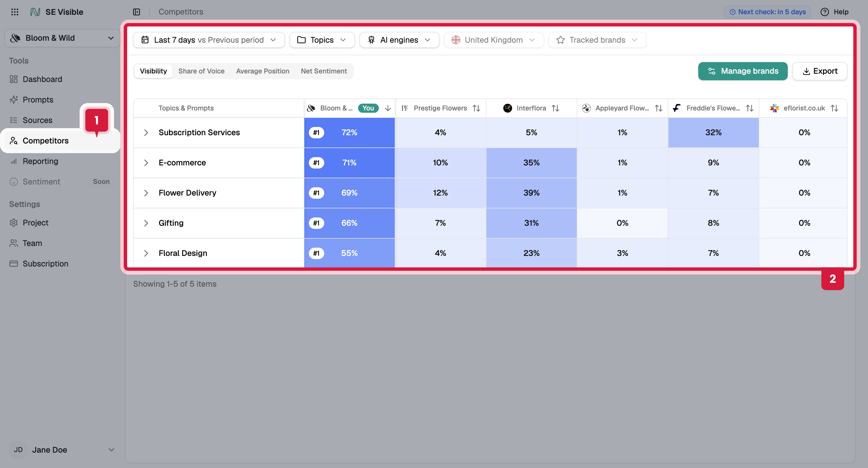Click Showing 1-5 of 5 items text

coord(175,284)
